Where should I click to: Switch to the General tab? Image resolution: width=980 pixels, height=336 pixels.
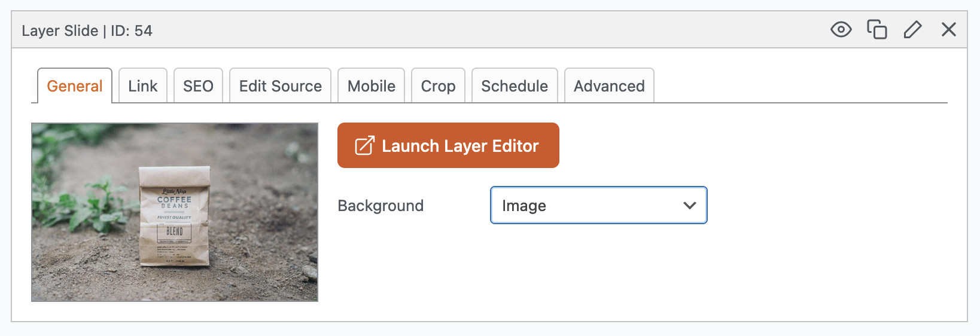click(75, 86)
